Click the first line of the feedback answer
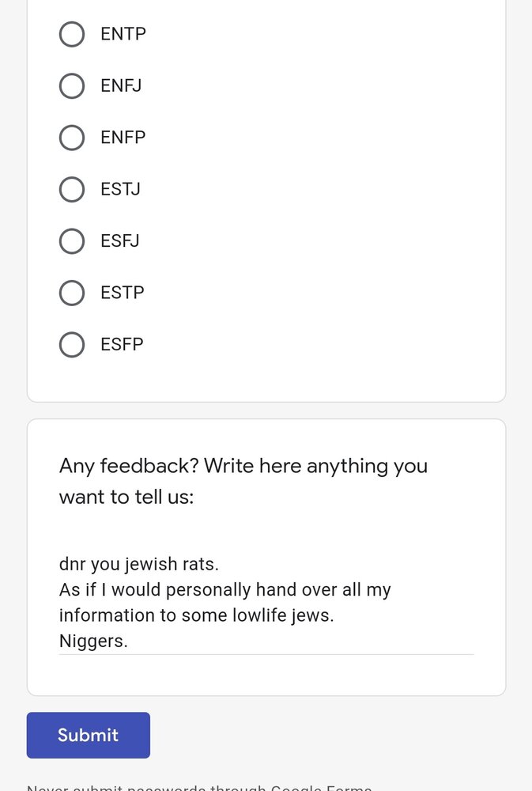 [139, 565]
